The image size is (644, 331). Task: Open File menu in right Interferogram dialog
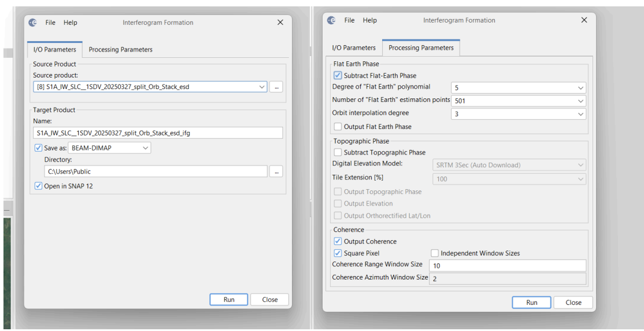pyautogui.click(x=349, y=20)
